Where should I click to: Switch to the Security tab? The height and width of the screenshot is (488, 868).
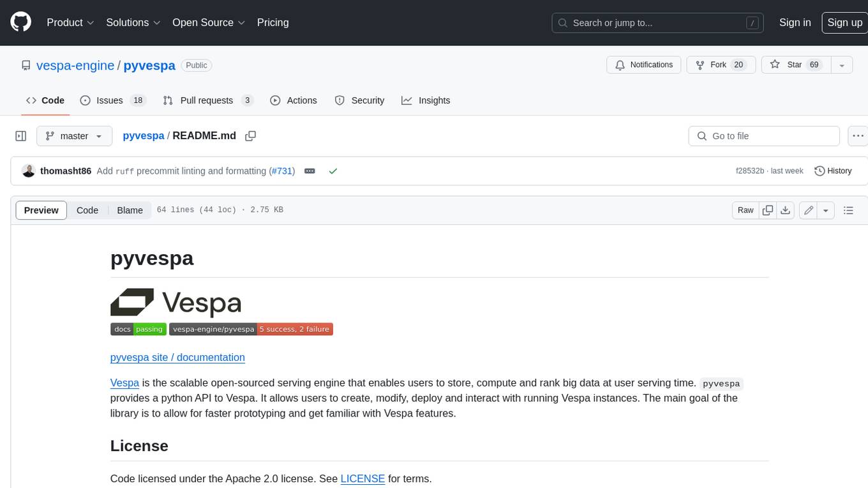pos(359,100)
